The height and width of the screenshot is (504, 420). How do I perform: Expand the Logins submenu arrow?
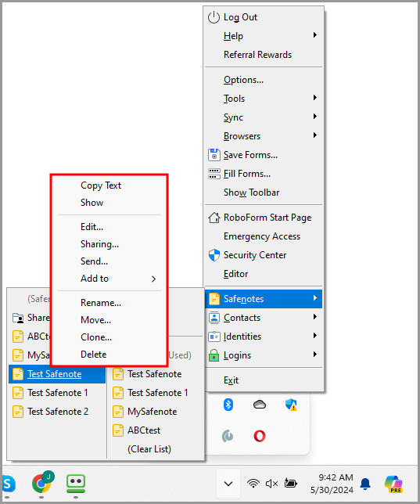tap(315, 355)
